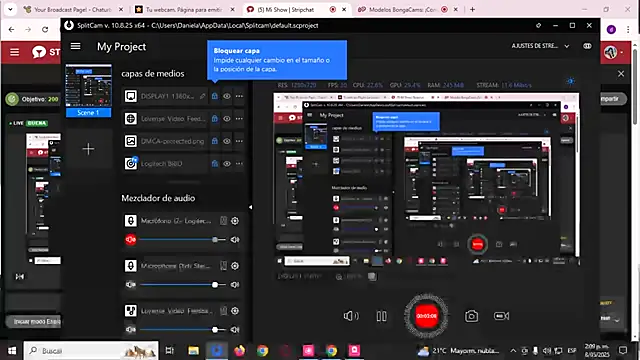Open settings gear for Microphone Droid audio source
640x360 pixels.
[x=235, y=266]
